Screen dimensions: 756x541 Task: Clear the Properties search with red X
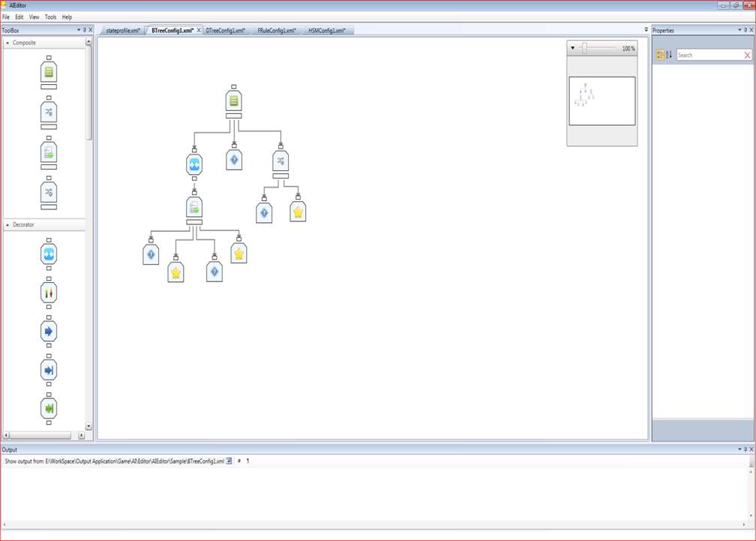[x=747, y=56]
